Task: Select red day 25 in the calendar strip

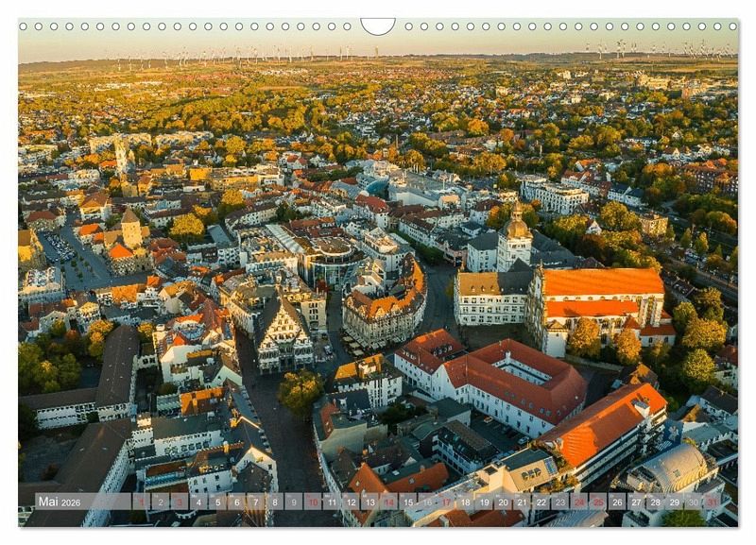Action: click(x=598, y=502)
